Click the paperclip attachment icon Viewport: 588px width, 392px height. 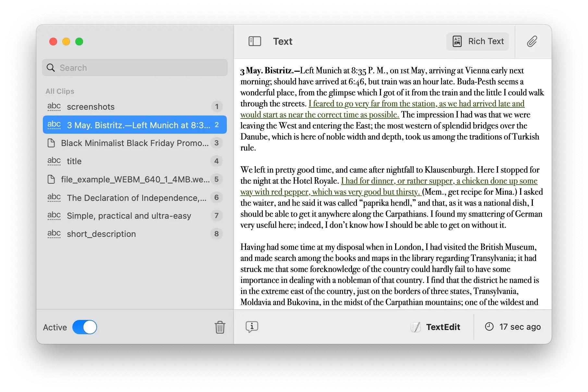pyautogui.click(x=532, y=41)
